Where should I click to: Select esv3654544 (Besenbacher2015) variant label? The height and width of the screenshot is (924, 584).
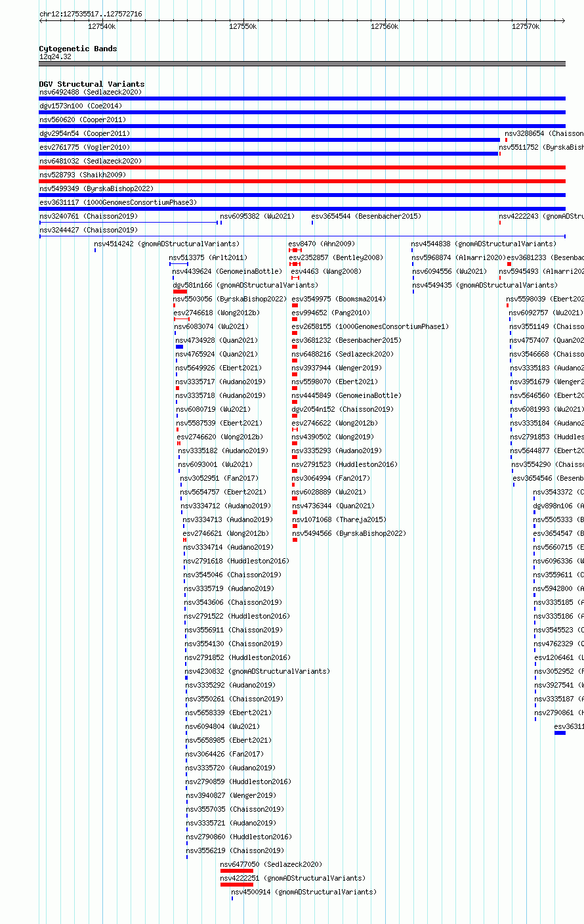[x=366, y=217]
